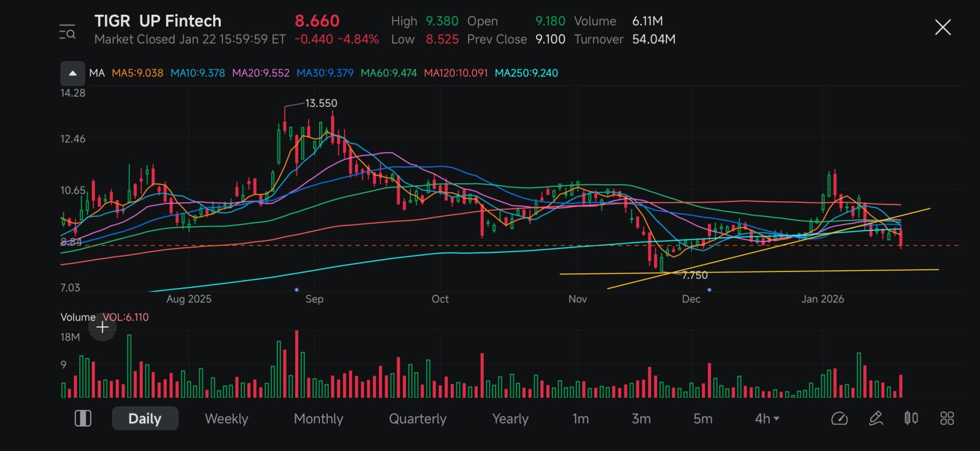Switch to the Monthly timeframe
980x451 pixels.
click(x=318, y=419)
